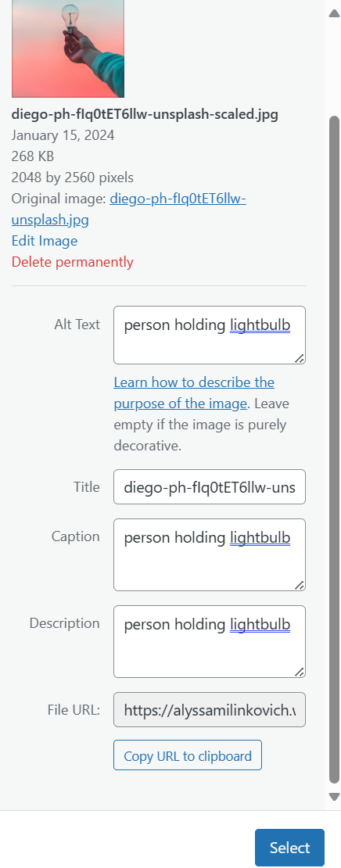Click Copy URL to clipboard button

[x=188, y=755]
